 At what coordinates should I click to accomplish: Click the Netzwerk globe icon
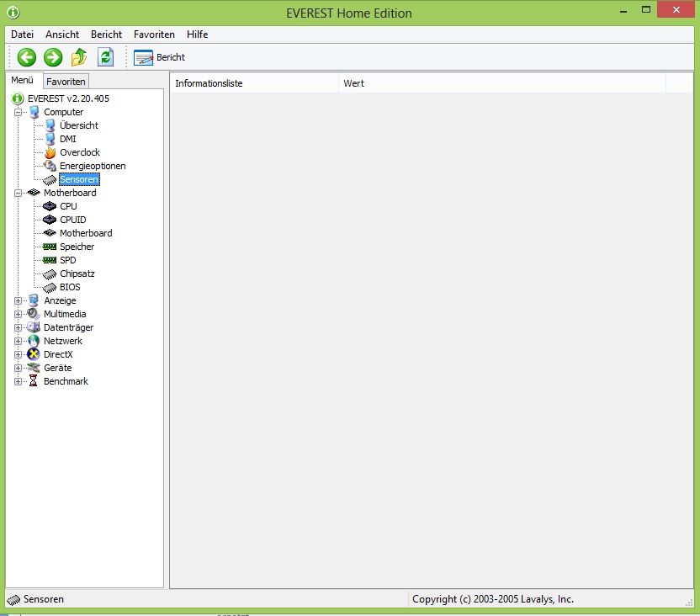tap(34, 341)
